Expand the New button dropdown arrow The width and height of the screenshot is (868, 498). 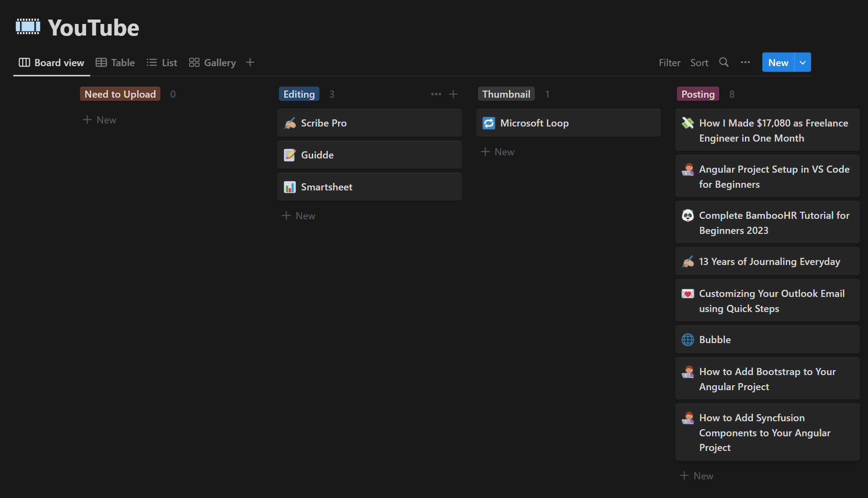[803, 63]
